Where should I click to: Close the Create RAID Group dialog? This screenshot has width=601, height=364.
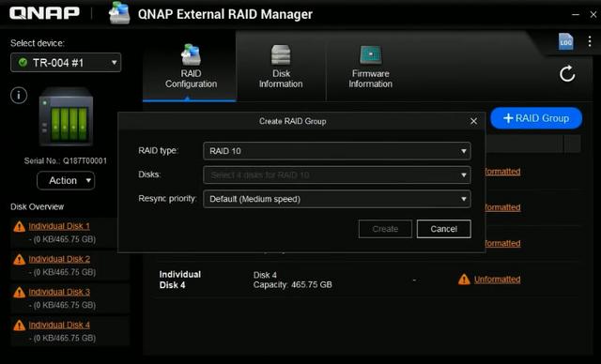[x=473, y=121]
